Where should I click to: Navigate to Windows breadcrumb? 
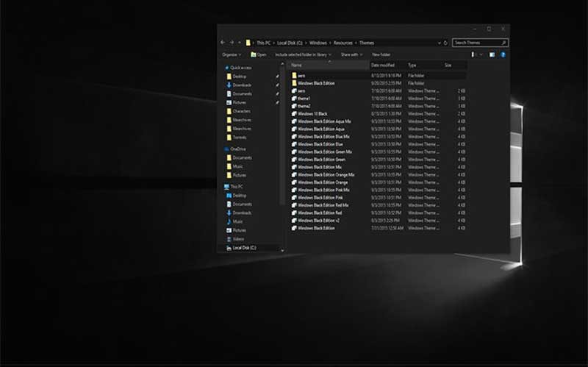(318, 43)
